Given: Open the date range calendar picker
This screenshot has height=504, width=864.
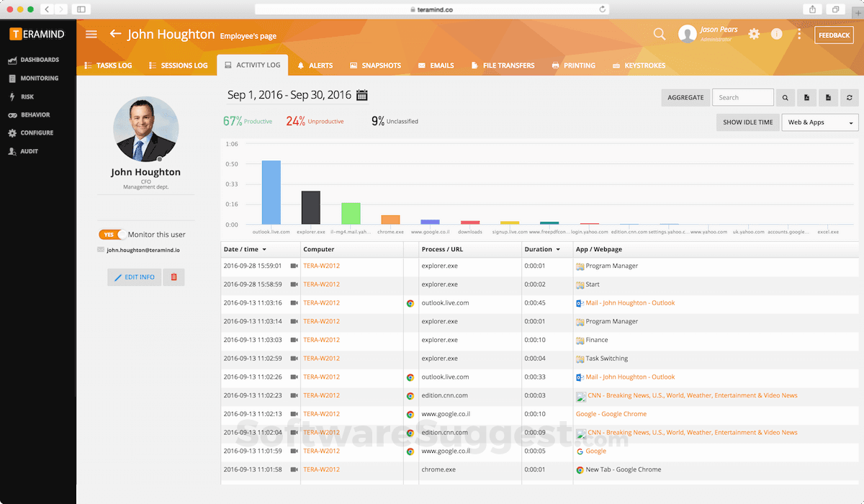Looking at the screenshot, I should (x=361, y=95).
